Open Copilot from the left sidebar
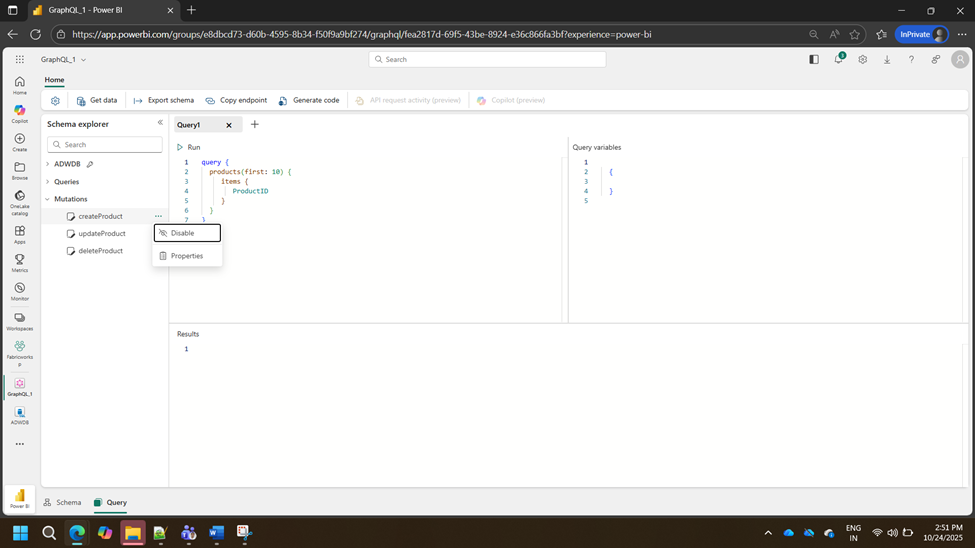 19,112
